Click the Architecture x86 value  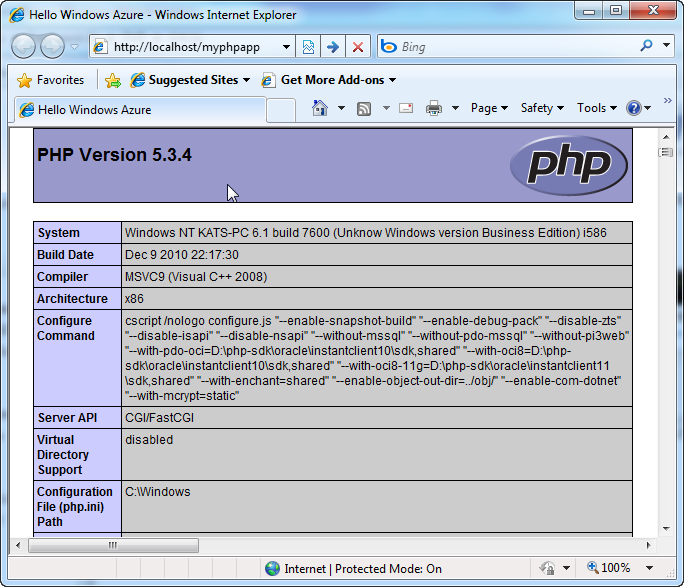(x=134, y=299)
